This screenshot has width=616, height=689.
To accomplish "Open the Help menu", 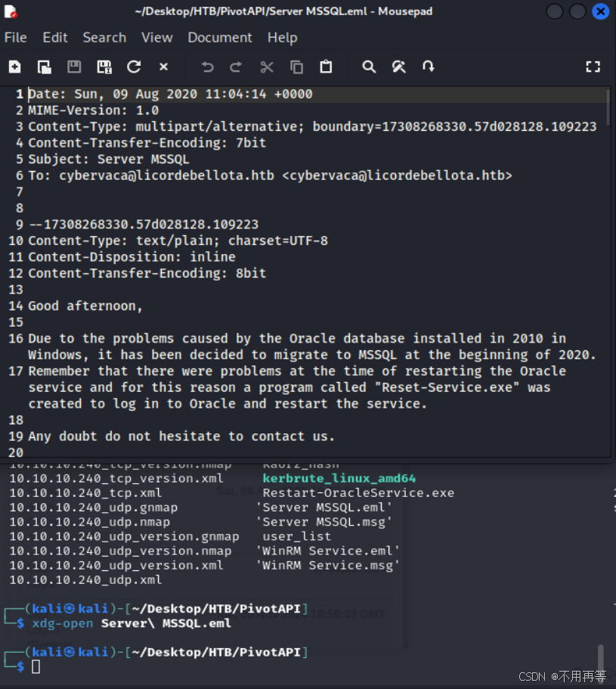I will click(x=283, y=38).
